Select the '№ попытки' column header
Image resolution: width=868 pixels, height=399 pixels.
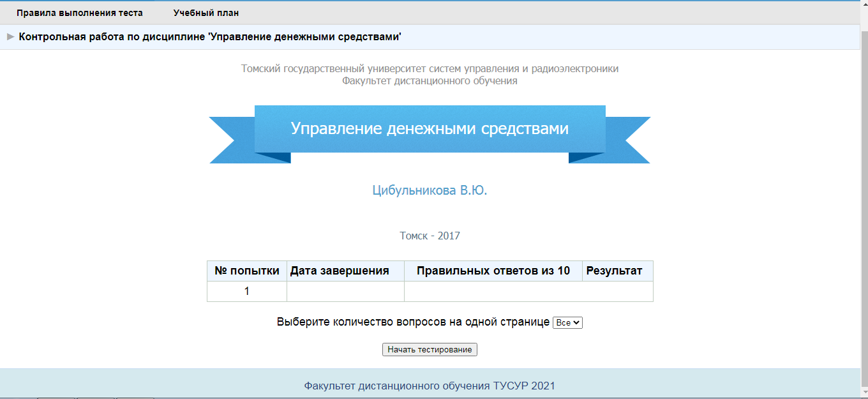[x=247, y=271]
